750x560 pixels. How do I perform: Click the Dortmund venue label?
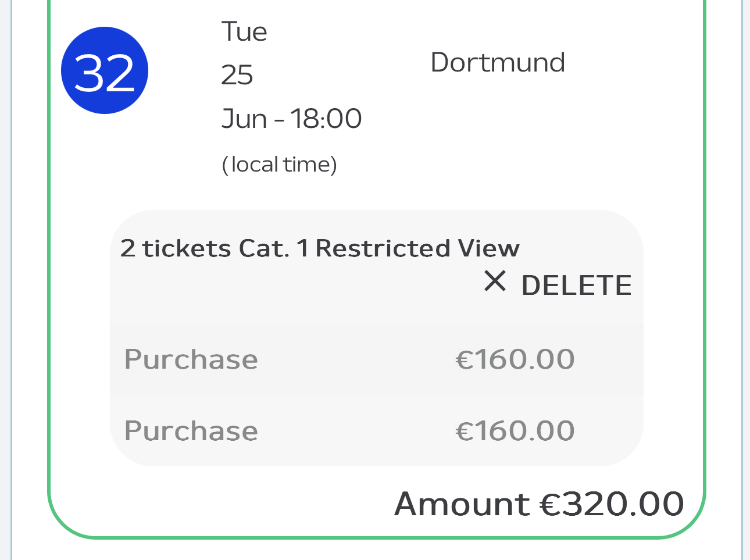(498, 62)
